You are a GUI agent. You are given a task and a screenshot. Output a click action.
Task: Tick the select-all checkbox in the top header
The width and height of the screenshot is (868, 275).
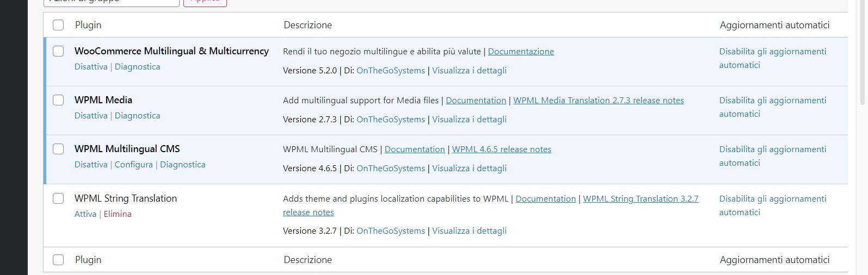point(58,25)
